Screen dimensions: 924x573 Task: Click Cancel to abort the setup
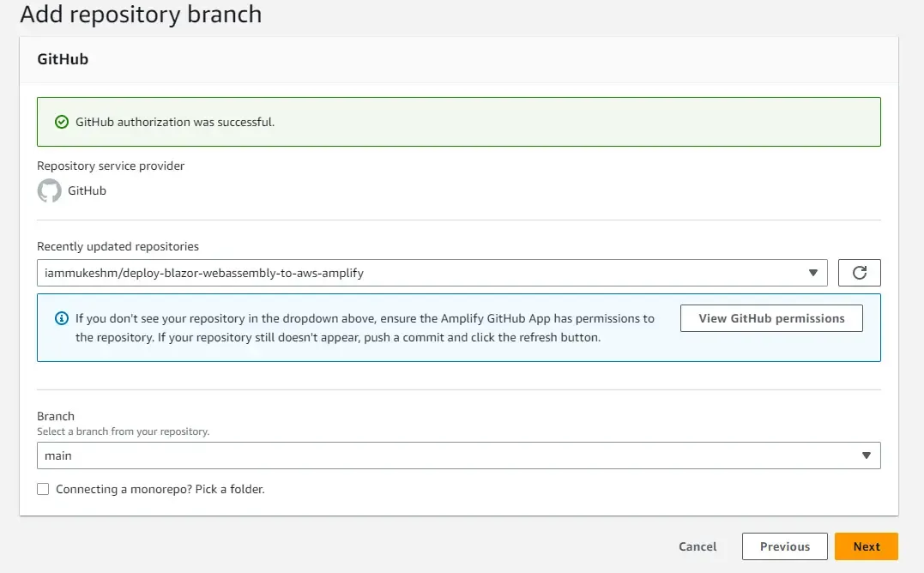point(698,546)
